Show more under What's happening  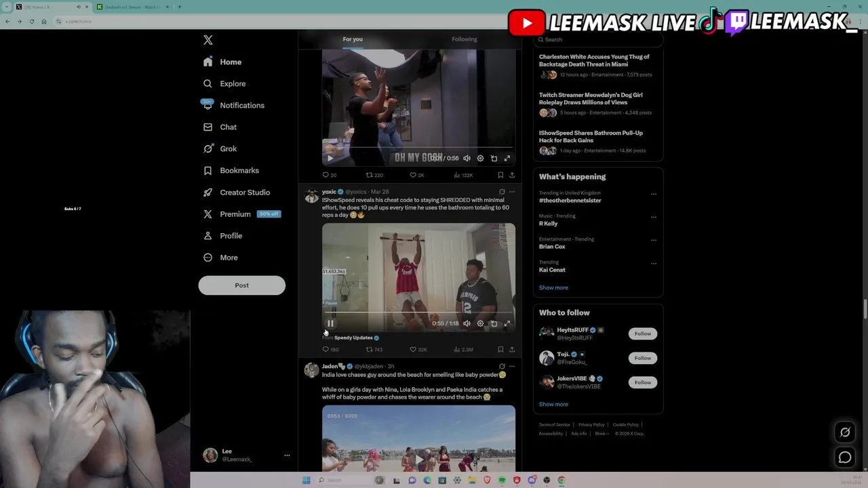[x=553, y=287]
